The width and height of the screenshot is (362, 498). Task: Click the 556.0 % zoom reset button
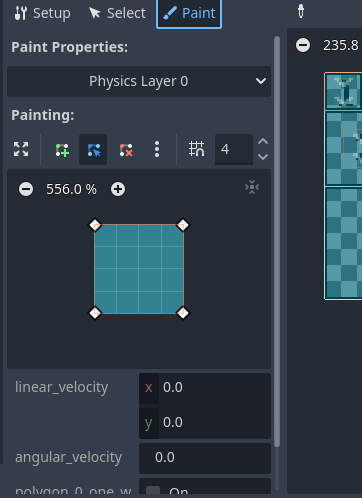tap(71, 189)
